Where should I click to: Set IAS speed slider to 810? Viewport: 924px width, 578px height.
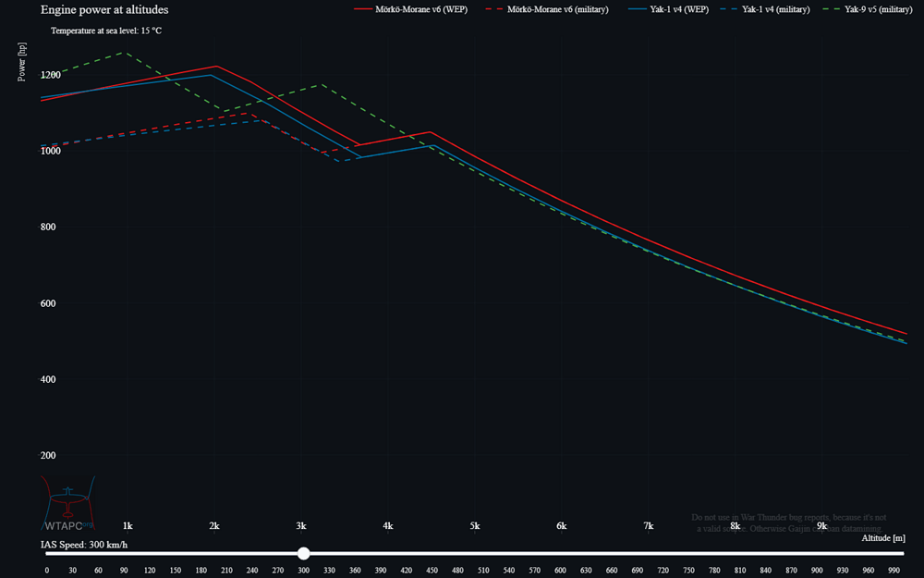pos(739,571)
